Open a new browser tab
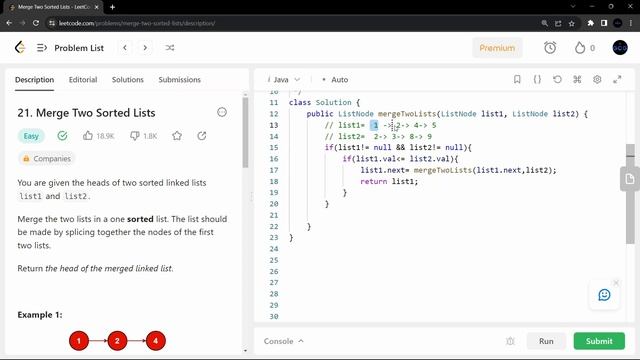 [x=112, y=7]
